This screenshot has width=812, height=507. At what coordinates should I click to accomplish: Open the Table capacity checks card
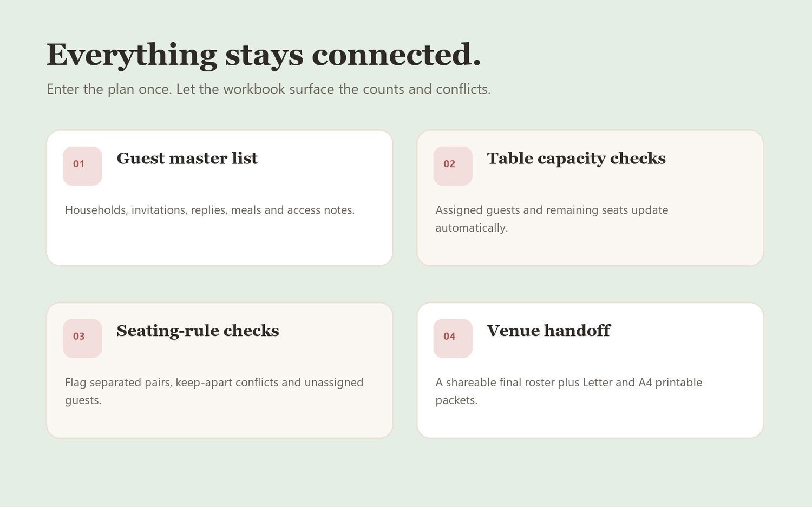point(590,198)
